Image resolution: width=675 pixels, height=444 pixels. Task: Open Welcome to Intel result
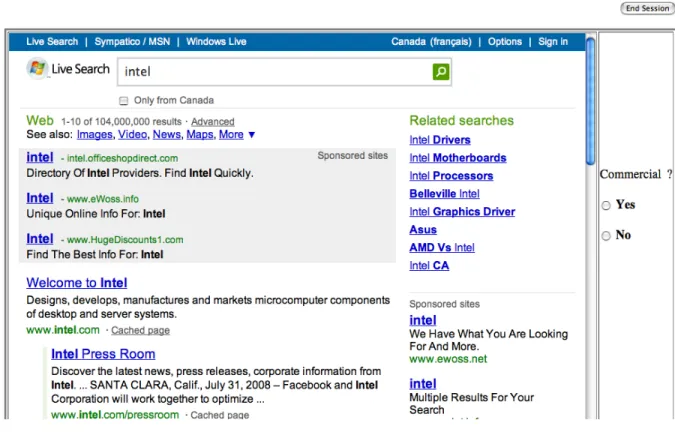pyautogui.click(x=77, y=283)
